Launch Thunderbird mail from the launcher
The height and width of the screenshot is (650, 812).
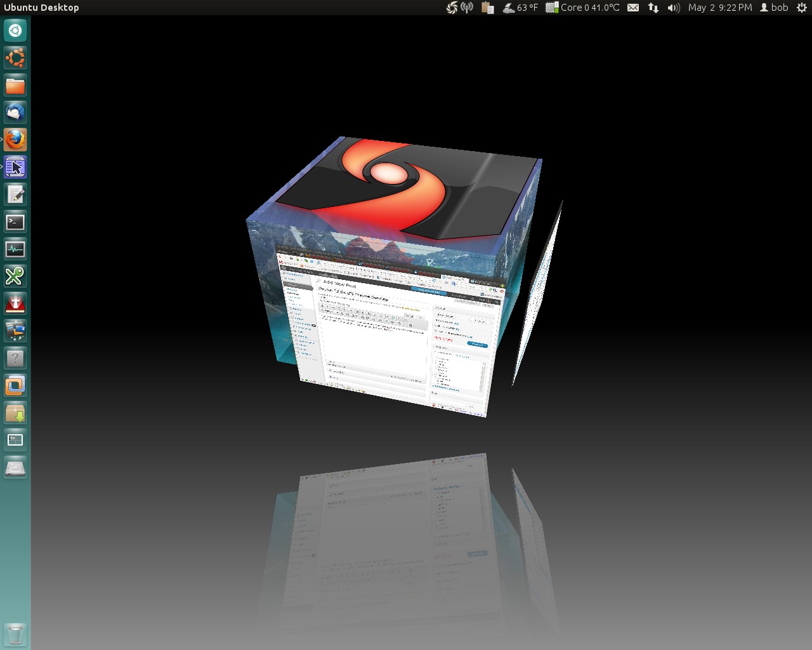tap(15, 113)
